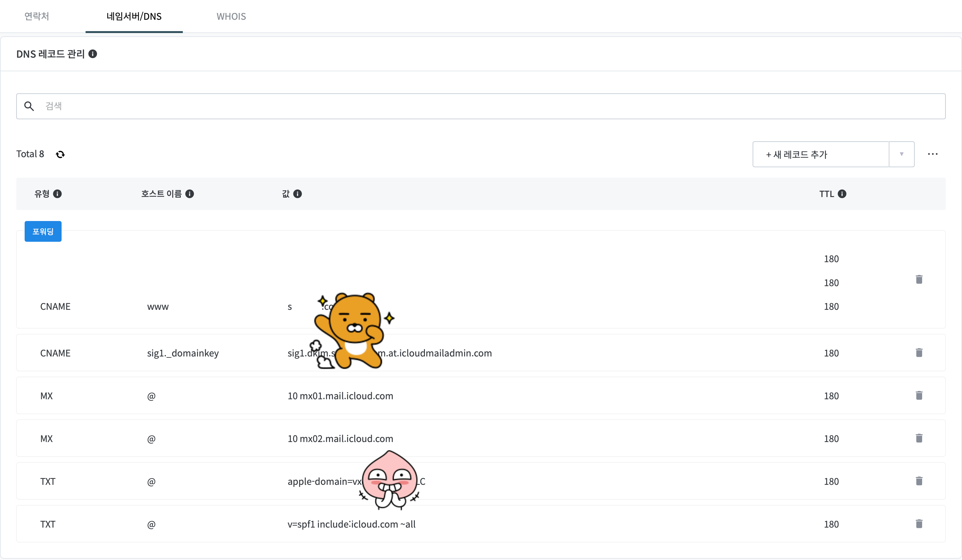Expand the dropdown arrow beside 새 레코드 추가
Screen dimensions: 962x560
pos(901,154)
